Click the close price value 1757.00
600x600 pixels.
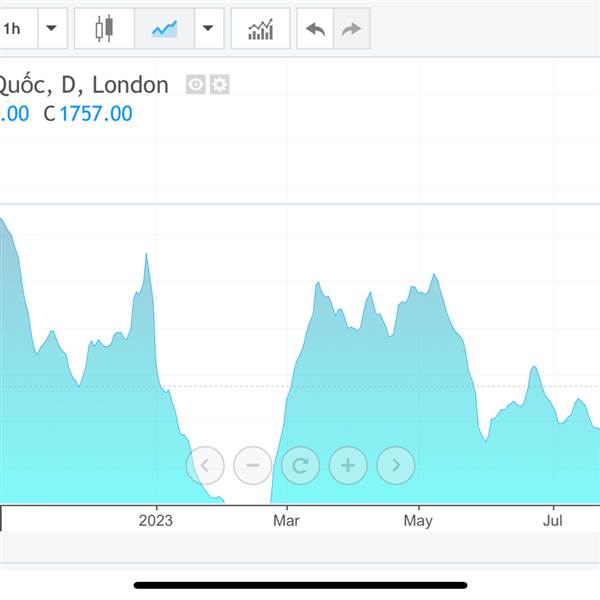96,114
